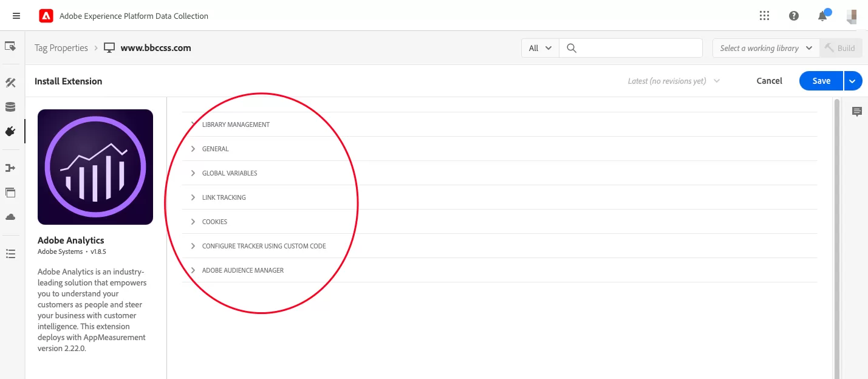Image resolution: width=868 pixels, height=379 pixels.
Task: Click the Install Extension heading
Action: point(68,81)
